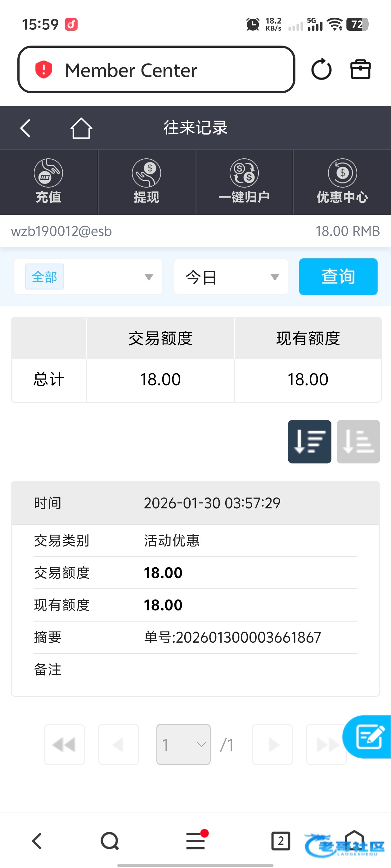Expand the 全部 transaction type dropdown
The height and width of the screenshot is (868, 391).
(x=88, y=277)
